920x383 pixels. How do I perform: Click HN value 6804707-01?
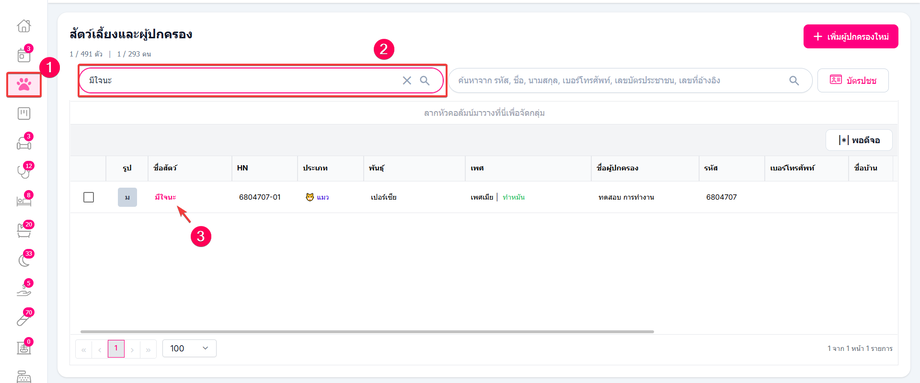click(x=260, y=197)
